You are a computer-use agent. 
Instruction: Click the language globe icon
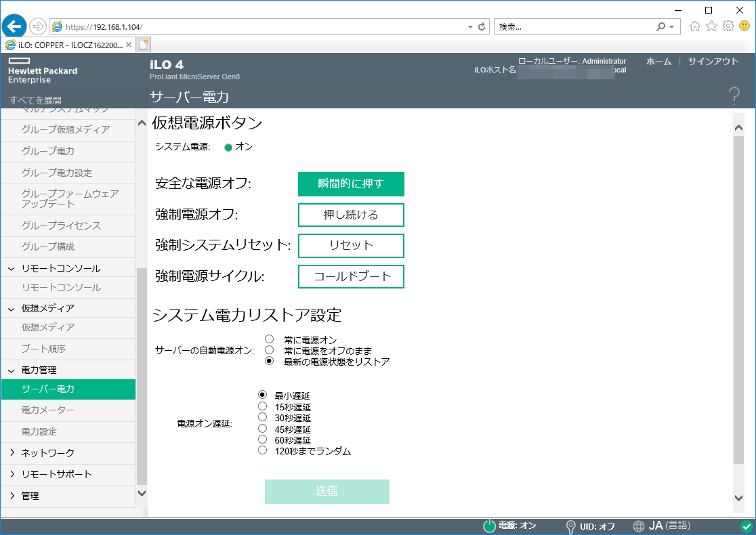(x=639, y=526)
